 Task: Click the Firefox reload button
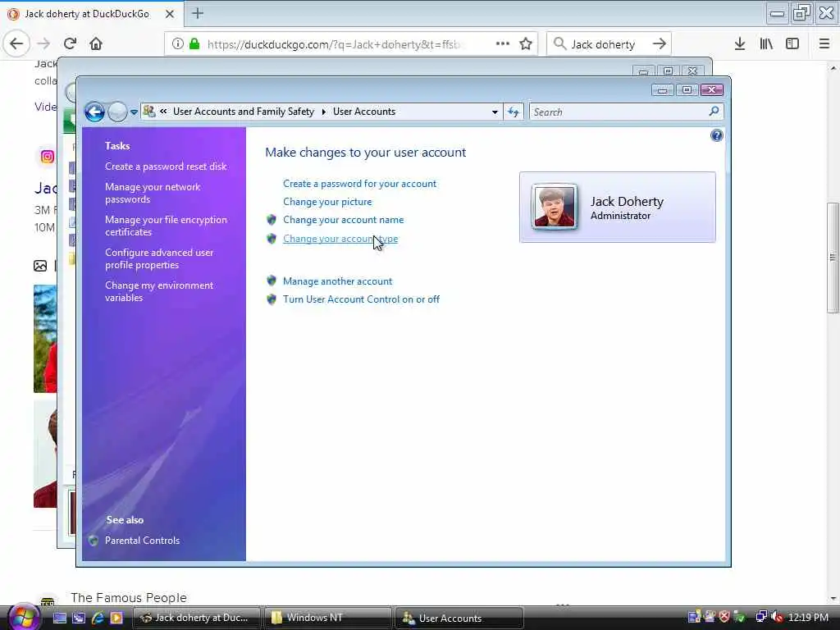click(x=71, y=43)
